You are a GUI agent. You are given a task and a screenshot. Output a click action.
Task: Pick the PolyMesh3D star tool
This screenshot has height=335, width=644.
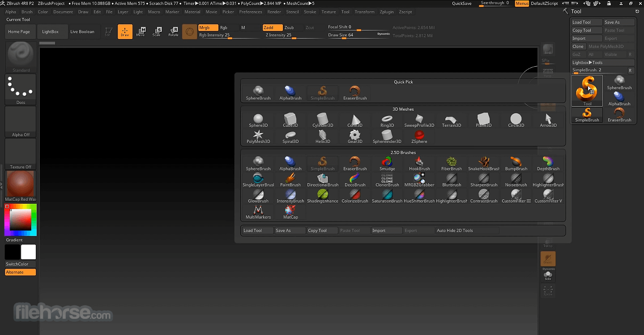tap(258, 137)
